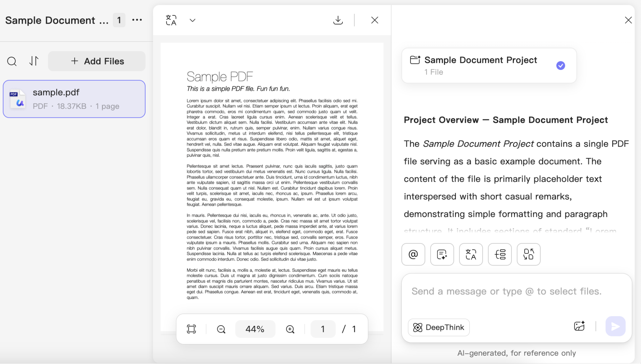
Task: Select the translate action icon in the chat panel
Action: tap(471, 254)
